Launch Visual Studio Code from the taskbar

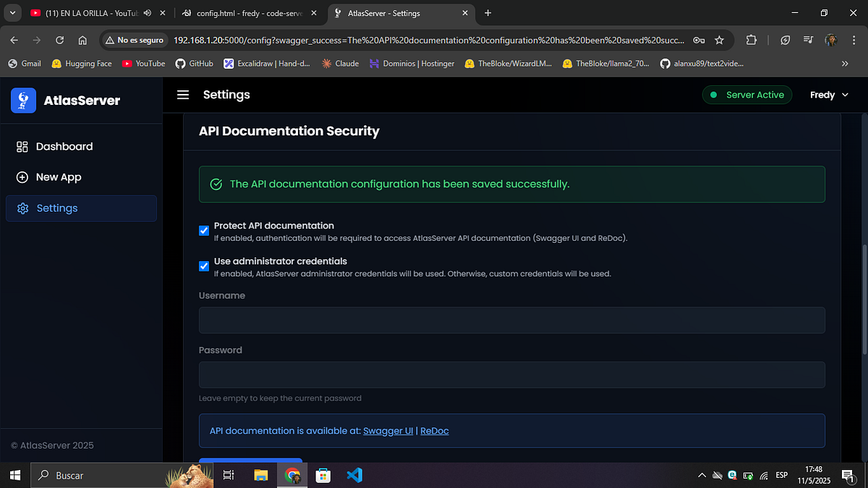pyautogui.click(x=354, y=475)
